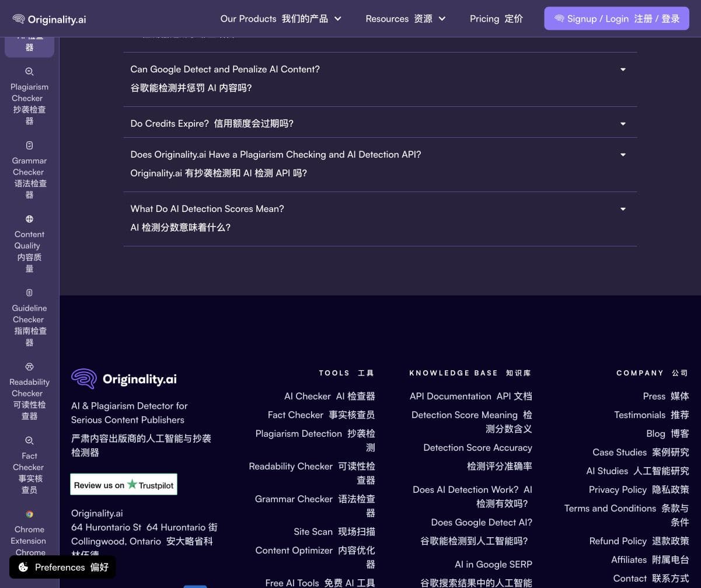
Task: Open the Preferences cookie button
Action: tap(62, 567)
